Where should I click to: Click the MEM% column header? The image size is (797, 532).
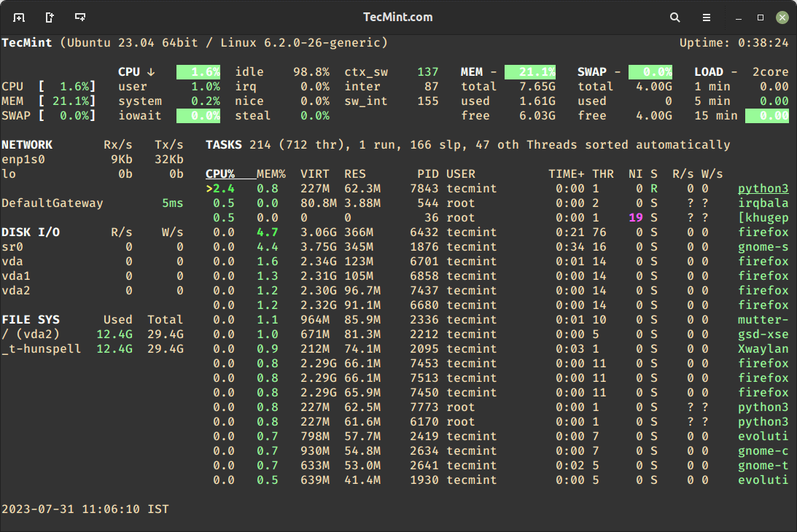click(x=271, y=174)
